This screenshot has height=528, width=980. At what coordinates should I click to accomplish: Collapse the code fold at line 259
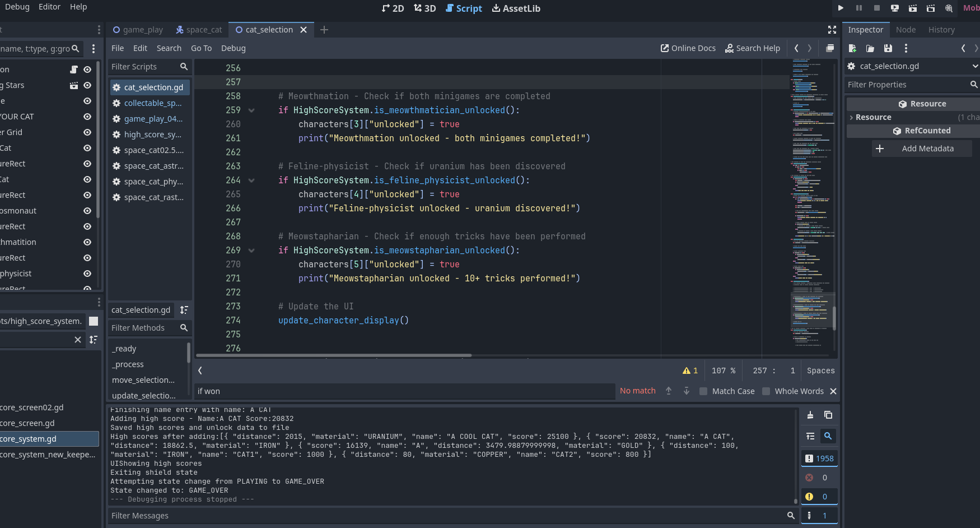click(251, 110)
